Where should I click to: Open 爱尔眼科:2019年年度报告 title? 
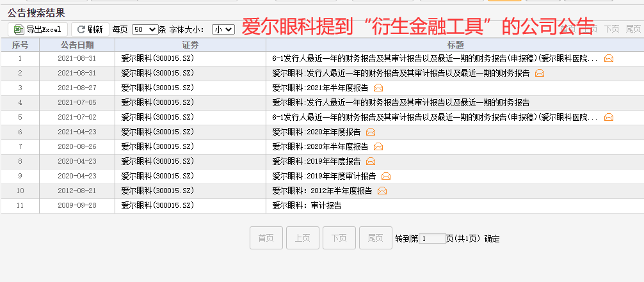click(316, 161)
